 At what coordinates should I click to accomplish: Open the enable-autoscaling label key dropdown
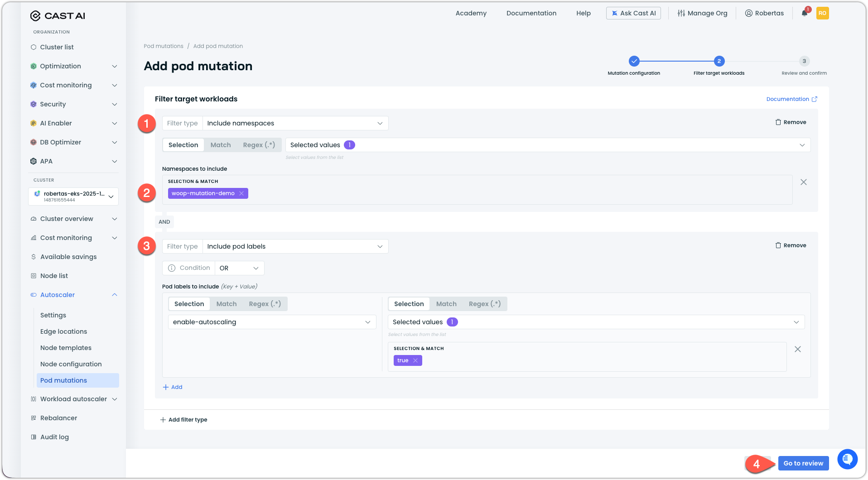coord(272,322)
